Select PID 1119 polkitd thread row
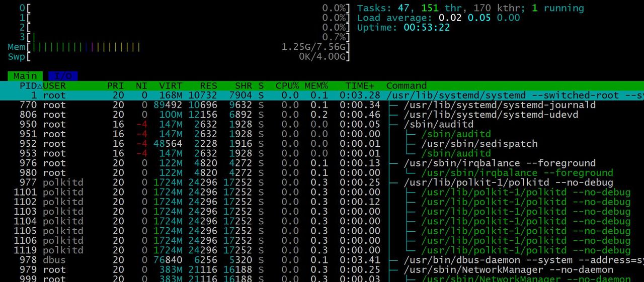Screen dimensions: 644x282 click(x=322, y=250)
